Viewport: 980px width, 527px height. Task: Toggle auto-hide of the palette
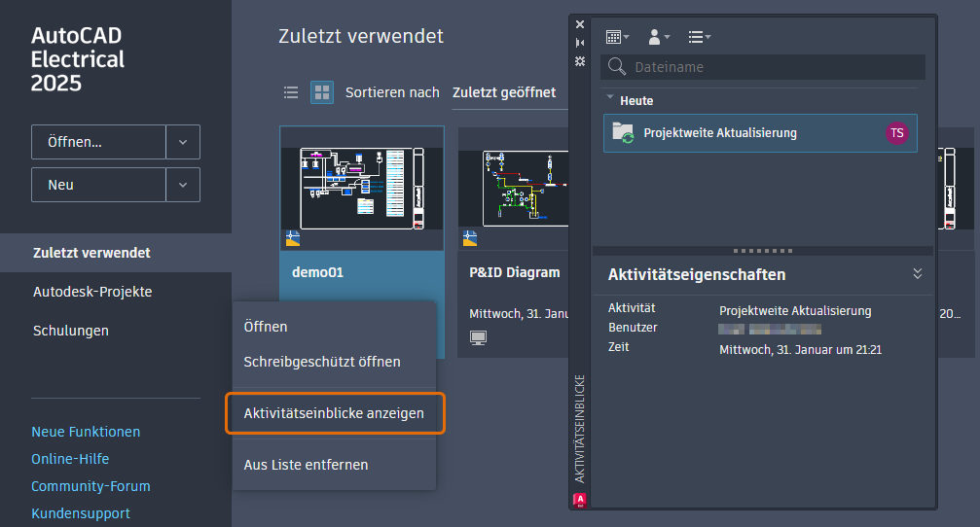580,43
